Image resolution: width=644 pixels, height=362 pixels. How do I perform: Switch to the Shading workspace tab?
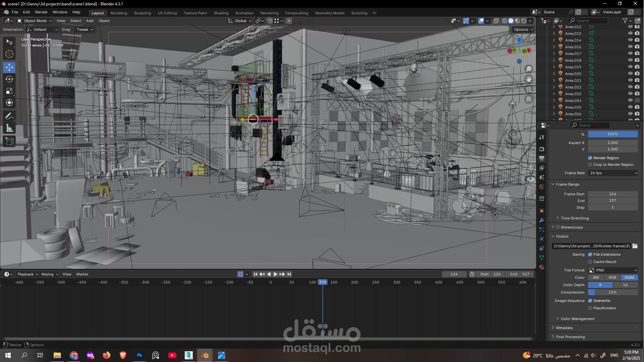click(221, 13)
